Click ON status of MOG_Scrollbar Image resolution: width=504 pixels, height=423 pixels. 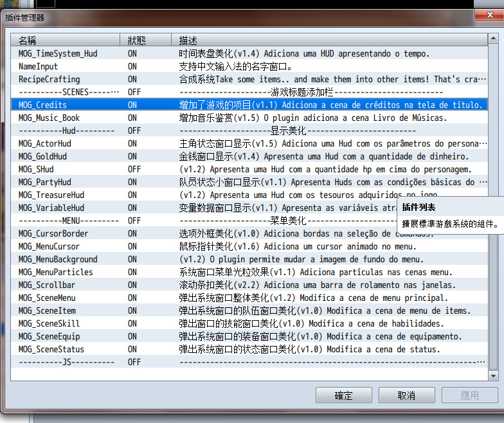(132, 285)
